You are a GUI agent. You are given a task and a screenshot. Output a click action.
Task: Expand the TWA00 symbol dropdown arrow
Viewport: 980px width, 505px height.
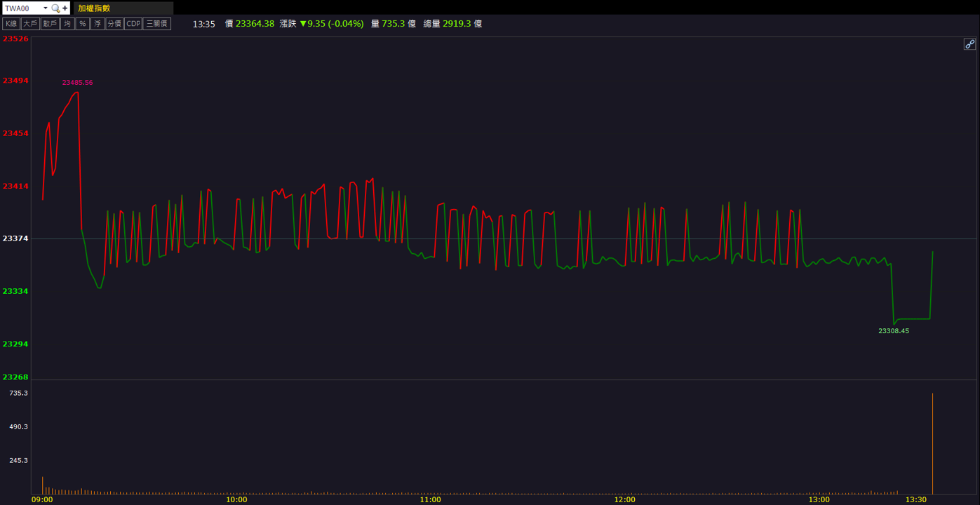coord(46,8)
